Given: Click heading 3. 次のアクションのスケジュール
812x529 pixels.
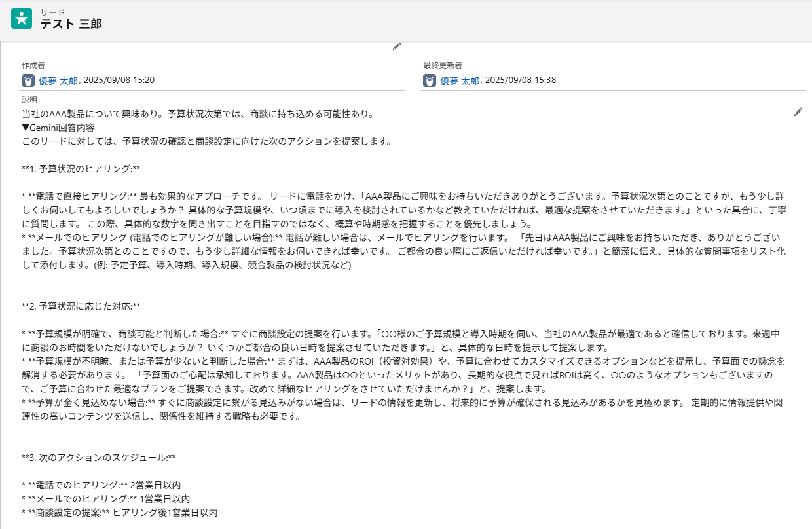Looking at the screenshot, I should (x=98, y=457).
